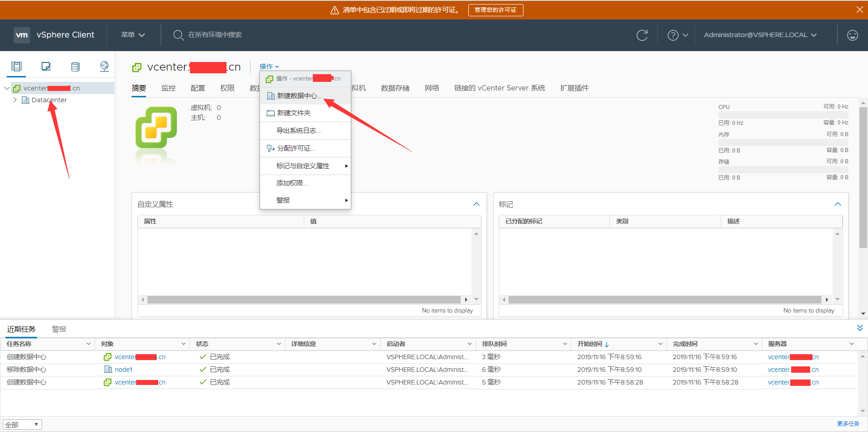
Task: Switch to the Datastores tab
Action: (395, 88)
